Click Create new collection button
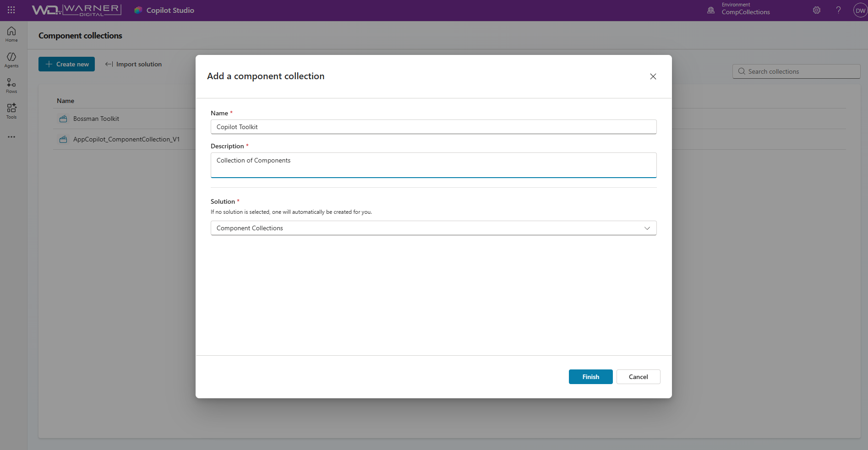The image size is (868, 450). (x=66, y=64)
